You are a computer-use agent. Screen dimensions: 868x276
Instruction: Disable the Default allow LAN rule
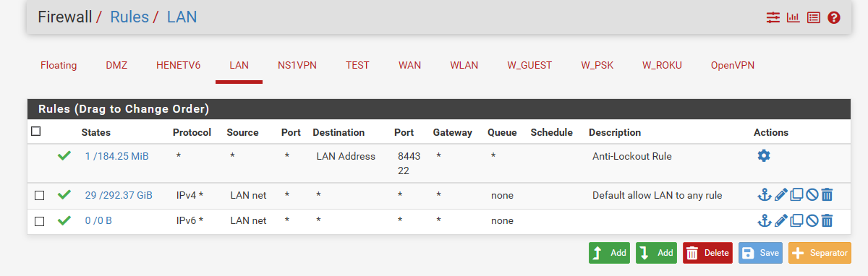(812, 195)
